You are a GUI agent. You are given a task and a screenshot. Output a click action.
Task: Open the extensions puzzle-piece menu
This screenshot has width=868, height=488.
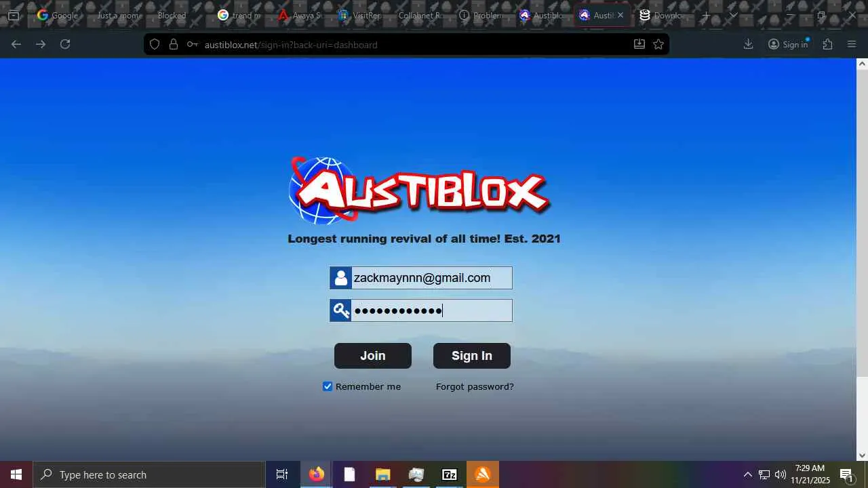827,44
